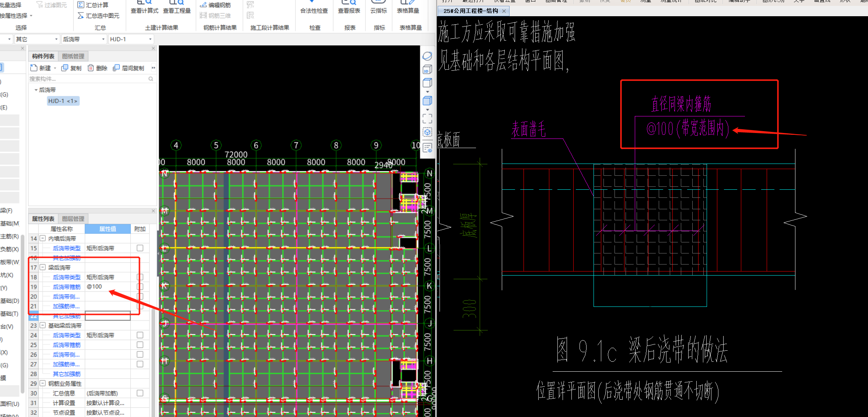Select the top view cube icon

coord(427,83)
